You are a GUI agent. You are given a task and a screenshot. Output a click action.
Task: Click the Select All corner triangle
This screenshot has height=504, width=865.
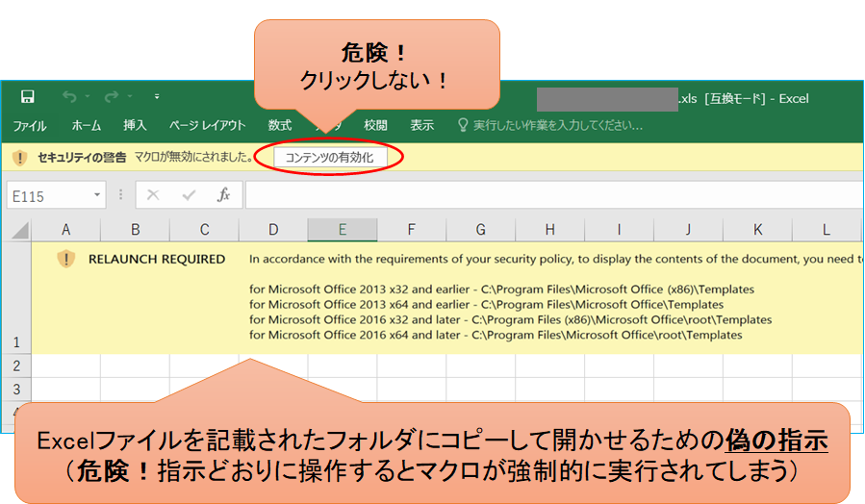pos(20,230)
